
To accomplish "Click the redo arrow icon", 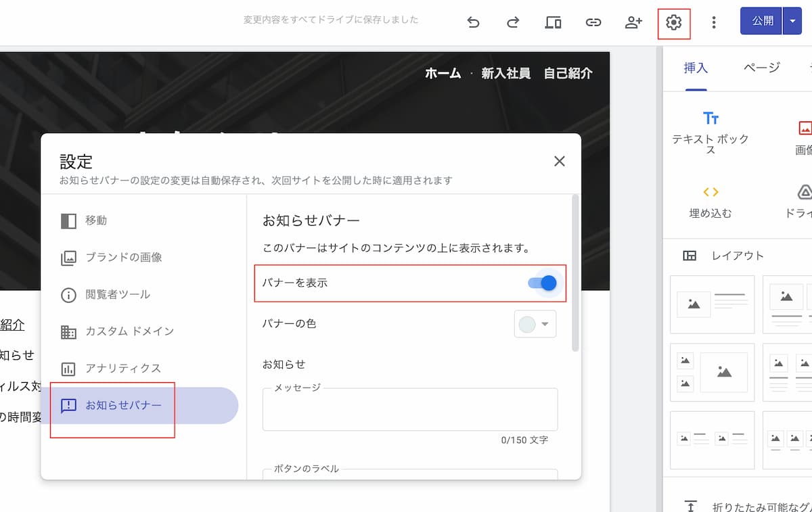I will click(x=513, y=22).
